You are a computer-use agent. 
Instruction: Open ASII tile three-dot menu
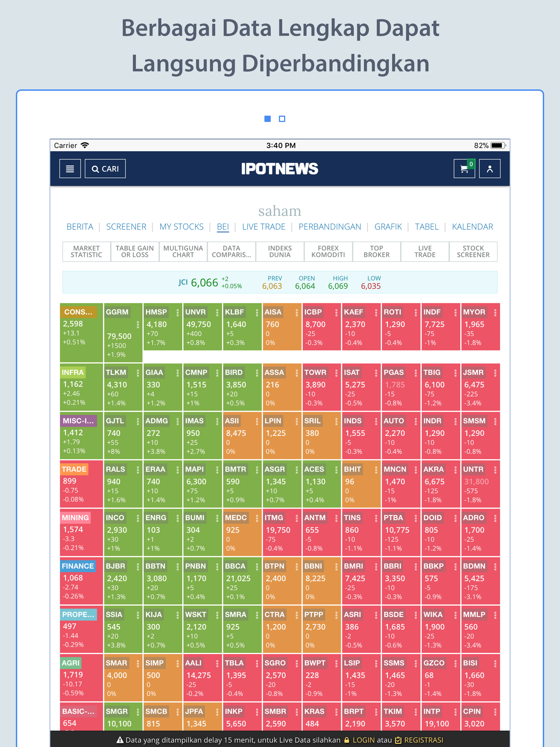click(x=257, y=421)
